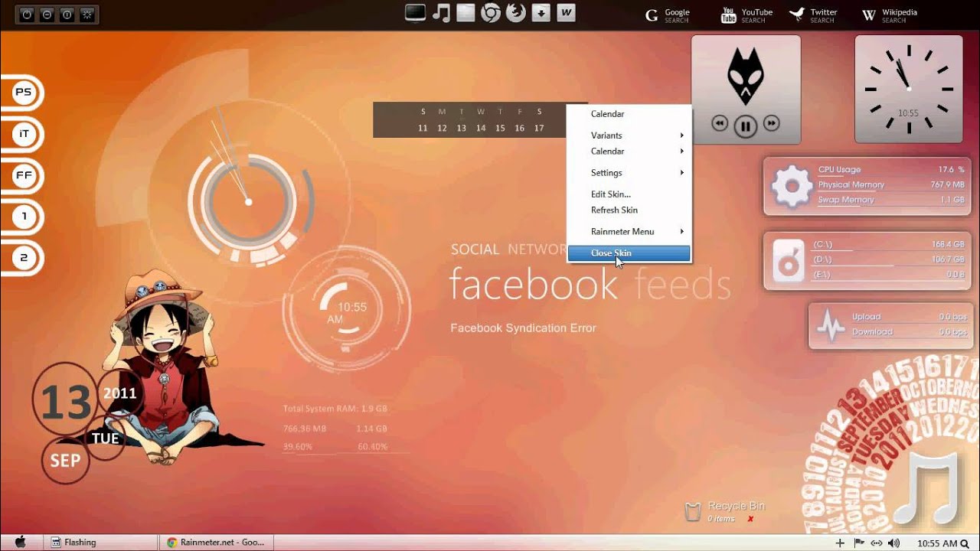Launch Chrome from the top dock
Viewport: 980px width, 551px height.
point(491,12)
